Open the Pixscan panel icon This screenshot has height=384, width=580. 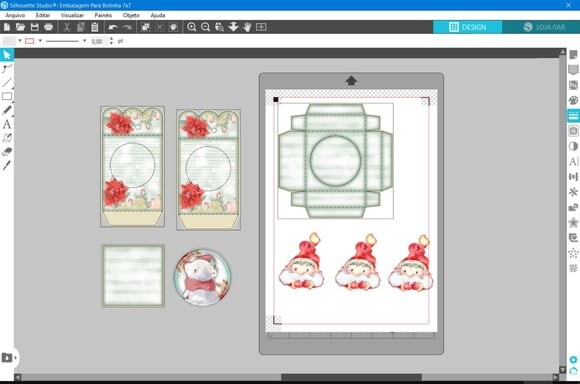(x=573, y=85)
